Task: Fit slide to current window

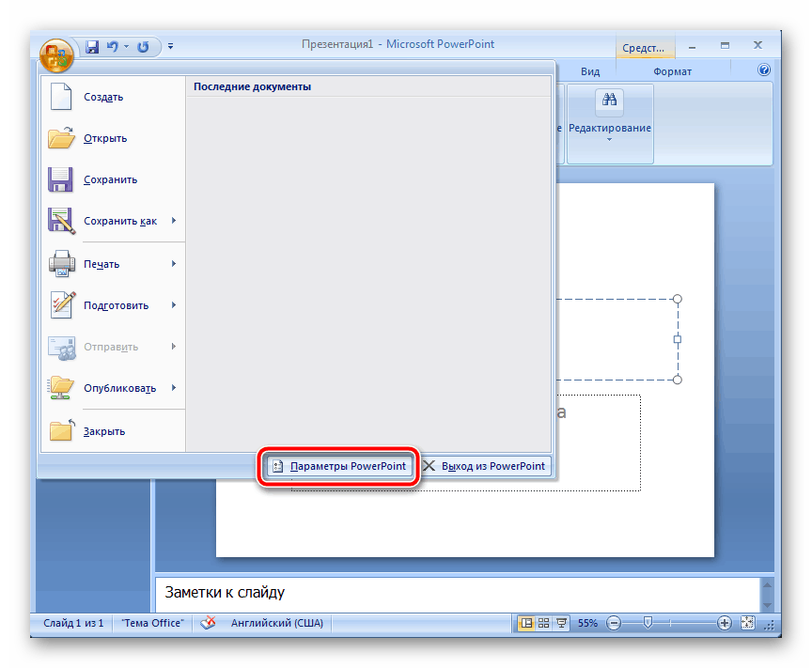Action: click(x=748, y=622)
